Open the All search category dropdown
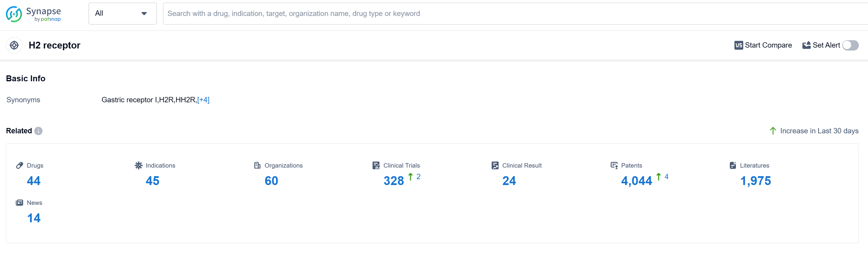 click(x=122, y=14)
